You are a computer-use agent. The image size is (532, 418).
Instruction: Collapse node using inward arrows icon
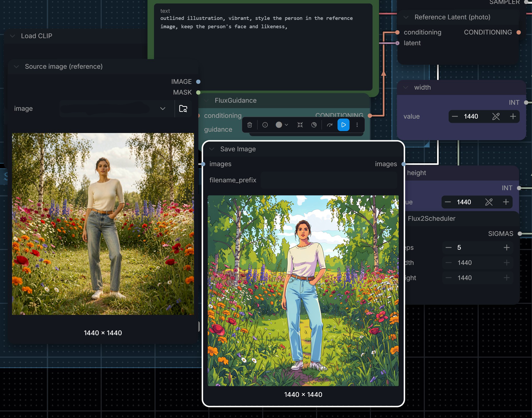pyautogui.click(x=300, y=125)
